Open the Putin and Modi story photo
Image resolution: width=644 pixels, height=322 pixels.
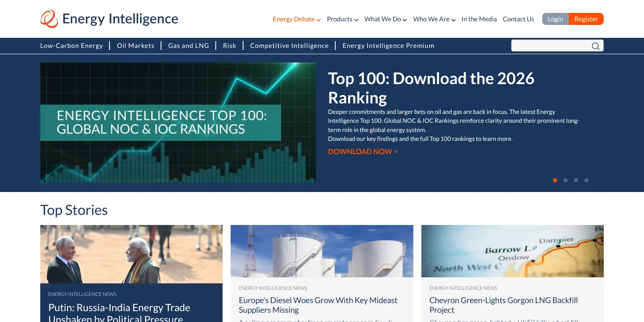pos(131,254)
